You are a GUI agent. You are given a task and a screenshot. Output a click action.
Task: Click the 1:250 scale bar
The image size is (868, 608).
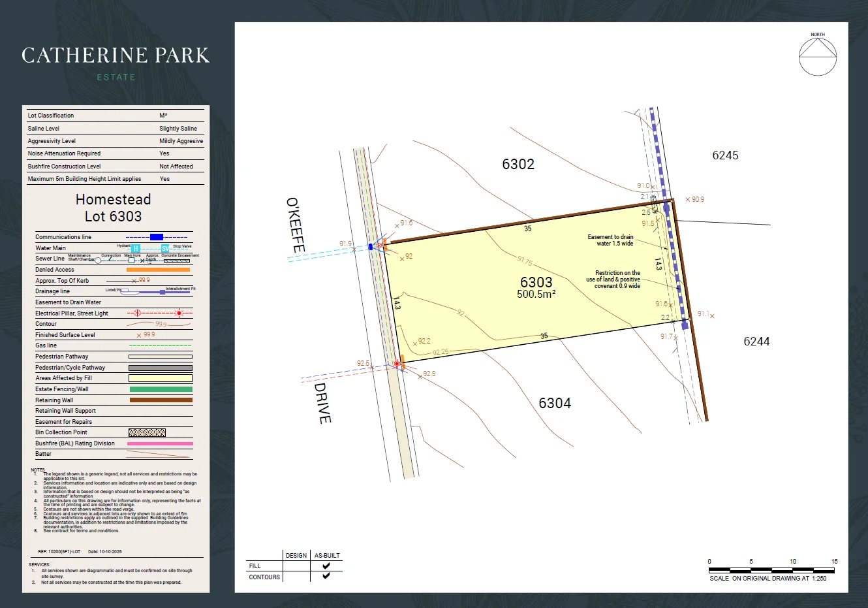point(771,569)
